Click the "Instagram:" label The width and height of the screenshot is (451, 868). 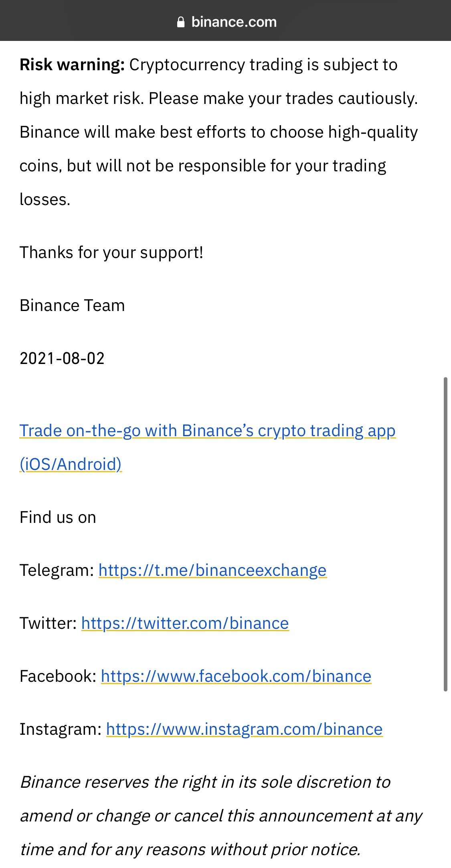click(61, 729)
